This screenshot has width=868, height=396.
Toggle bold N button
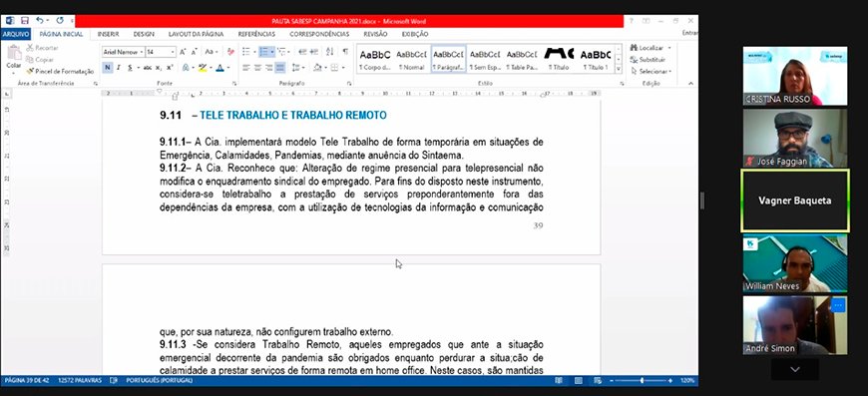point(108,68)
